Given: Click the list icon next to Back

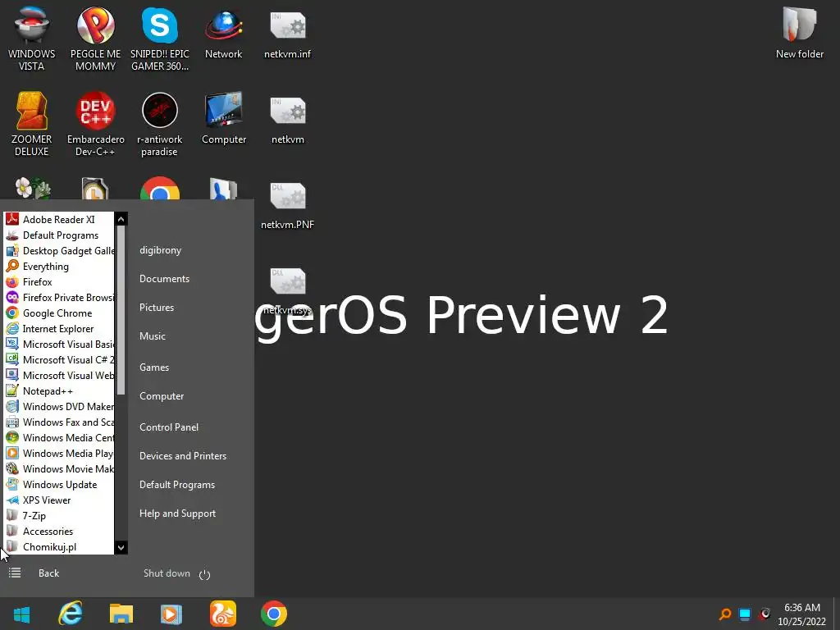Looking at the screenshot, I should click(x=15, y=573).
